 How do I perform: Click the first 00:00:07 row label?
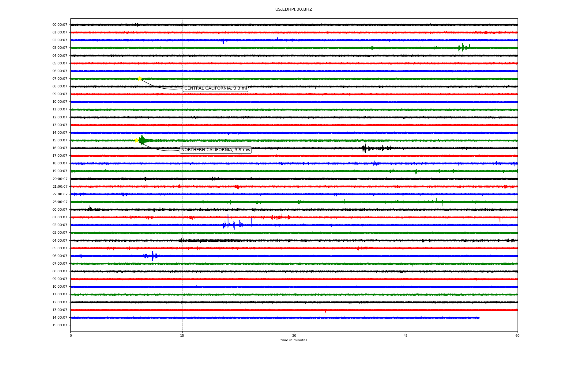[60, 25]
